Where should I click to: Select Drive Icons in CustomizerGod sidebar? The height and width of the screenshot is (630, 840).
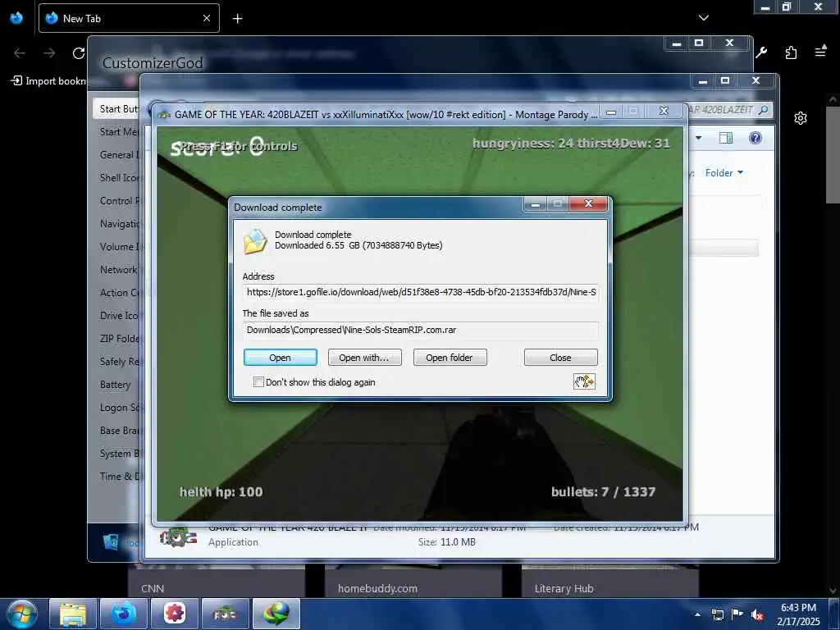[x=118, y=316]
